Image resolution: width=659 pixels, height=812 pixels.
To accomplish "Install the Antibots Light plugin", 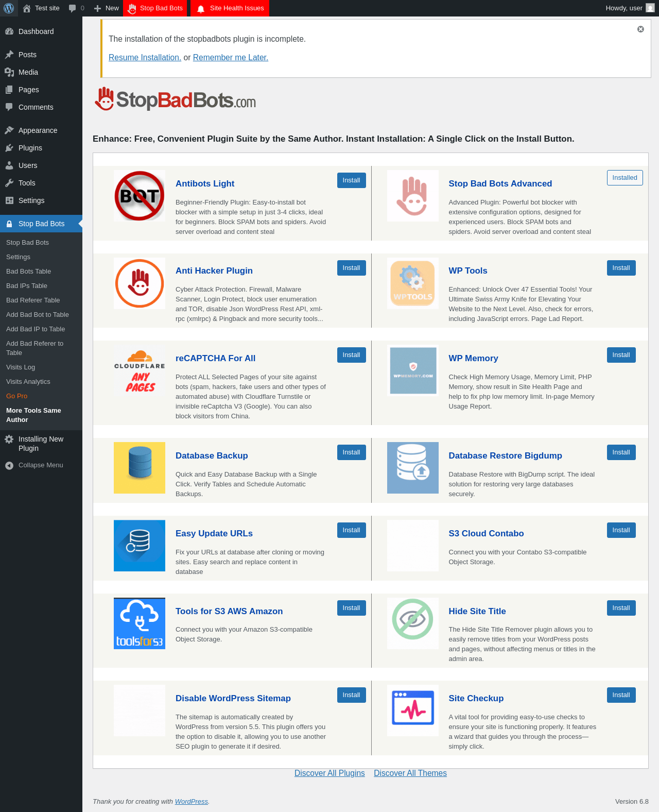I will 352,180.
